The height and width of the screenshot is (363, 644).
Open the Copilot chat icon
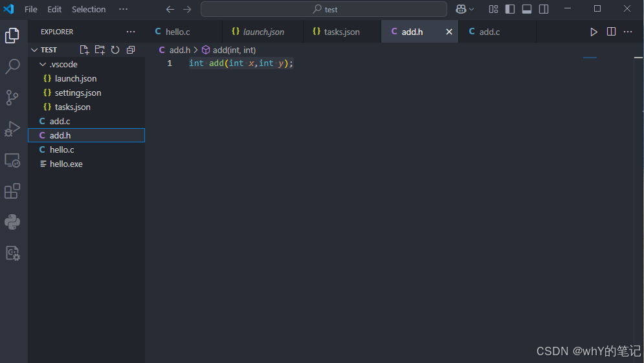point(461,9)
